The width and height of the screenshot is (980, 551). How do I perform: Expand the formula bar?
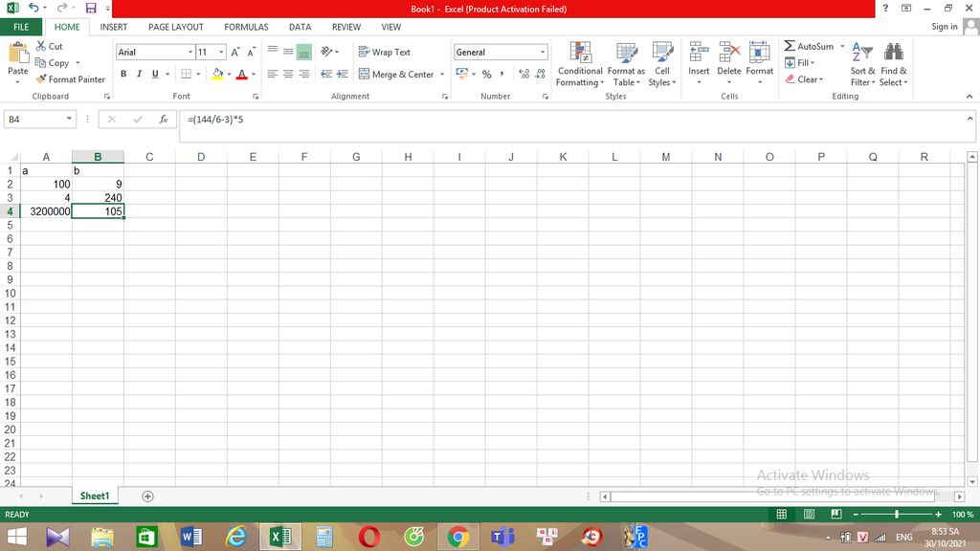(969, 118)
